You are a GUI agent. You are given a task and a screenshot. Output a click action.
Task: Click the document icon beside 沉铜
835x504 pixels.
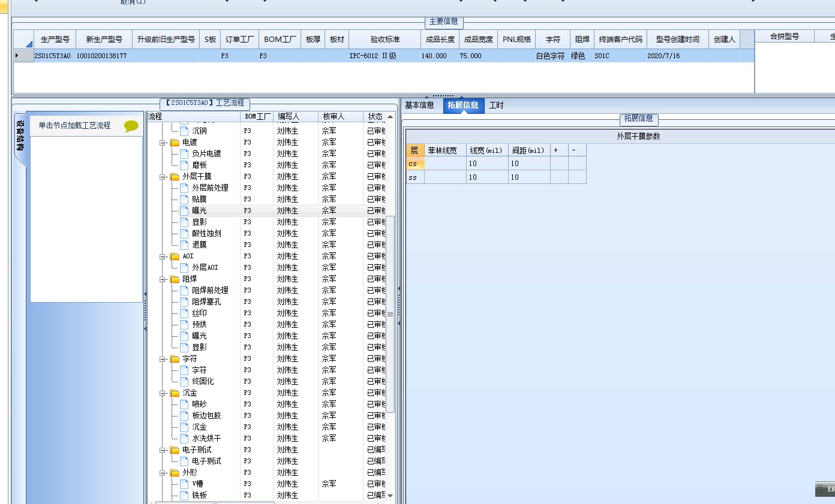[184, 131]
